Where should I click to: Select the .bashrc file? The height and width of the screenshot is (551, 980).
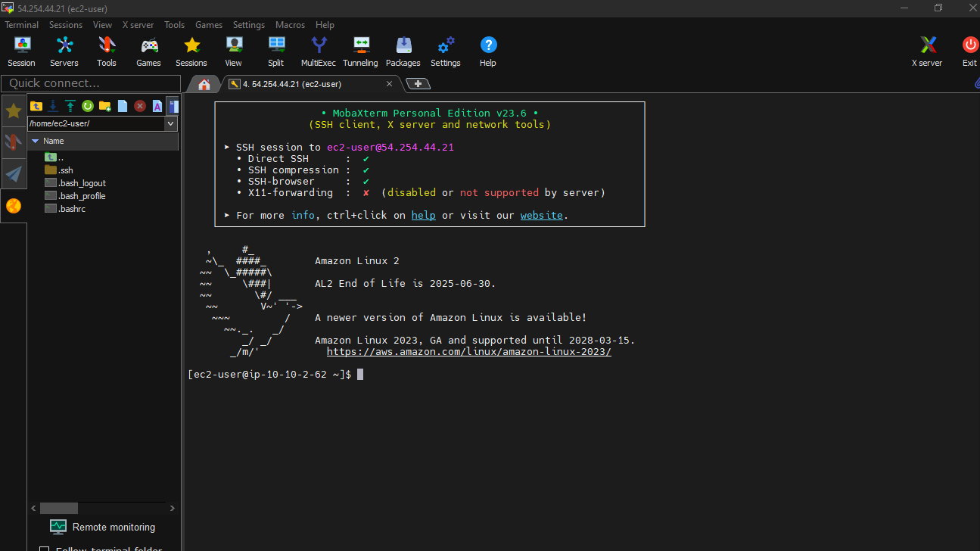tap(65, 209)
